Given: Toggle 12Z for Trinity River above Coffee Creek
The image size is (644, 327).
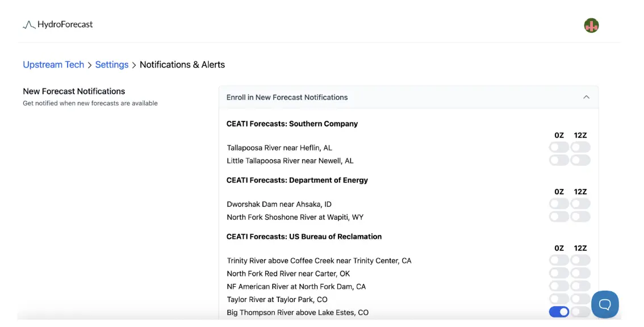Looking at the screenshot, I should pyautogui.click(x=580, y=260).
